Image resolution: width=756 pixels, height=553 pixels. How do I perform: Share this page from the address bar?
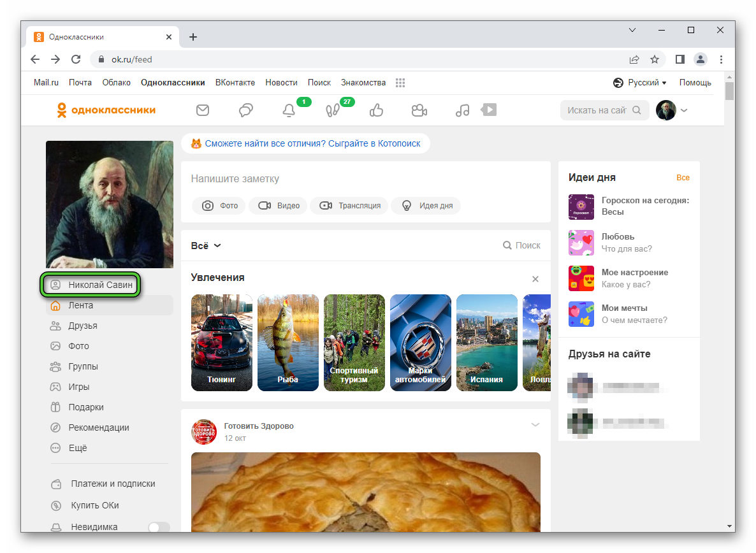coord(634,59)
